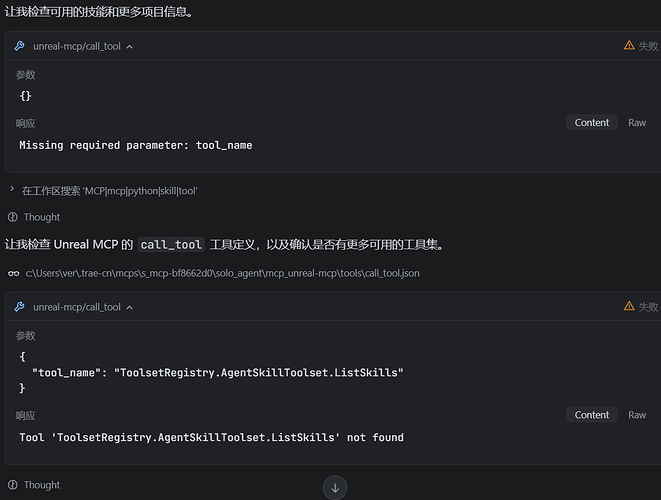Click the message '让我检查可用的技能和更多项目信息'
The height and width of the screenshot is (500, 661).
point(99,11)
